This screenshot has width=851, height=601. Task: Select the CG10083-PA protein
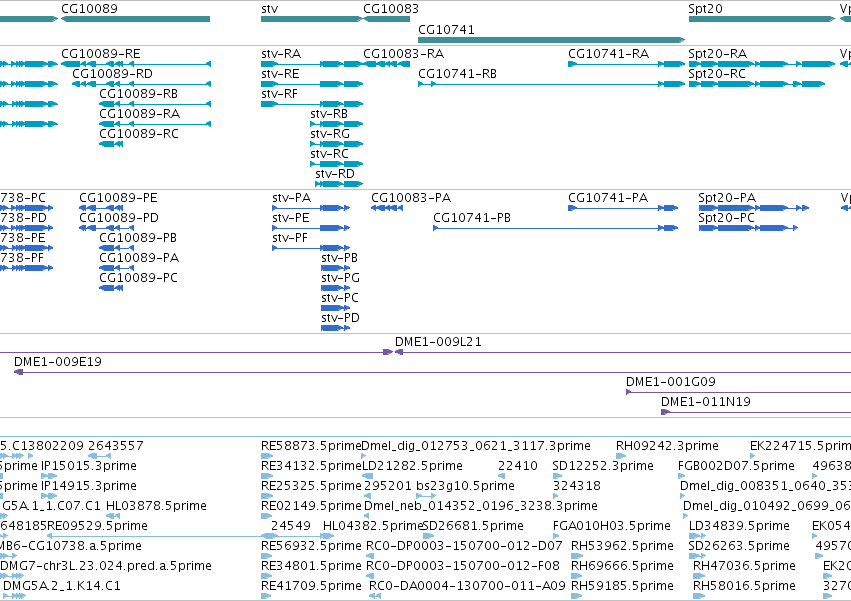coord(387,208)
